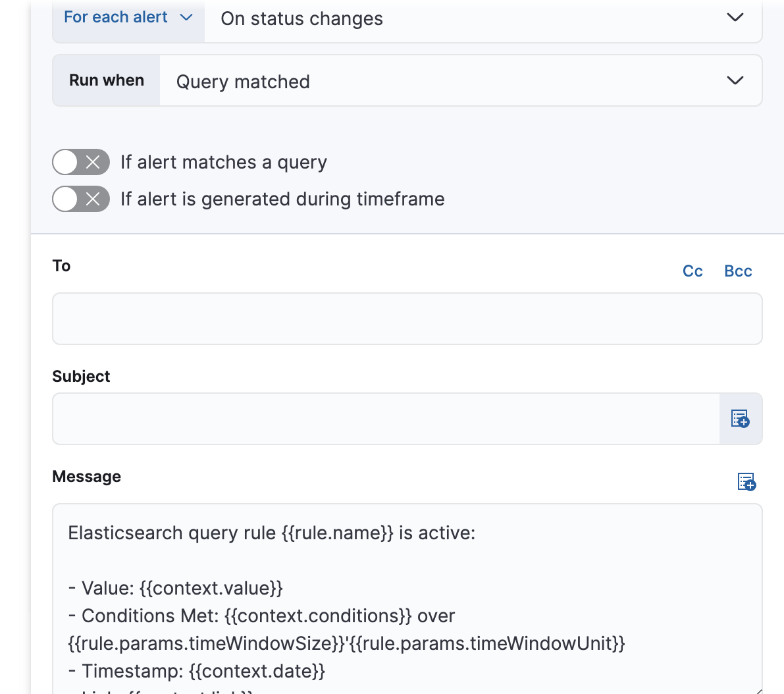The width and height of the screenshot is (784, 694).
Task: Click the chevron on "Query matched"
Action: [x=735, y=80]
